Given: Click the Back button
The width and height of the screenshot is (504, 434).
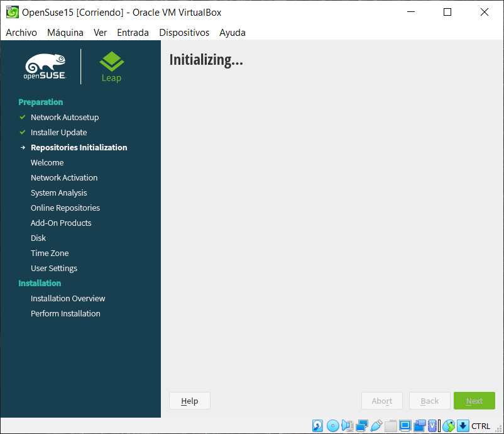Looking at the screenshot, I should click(x=429, y=401).
